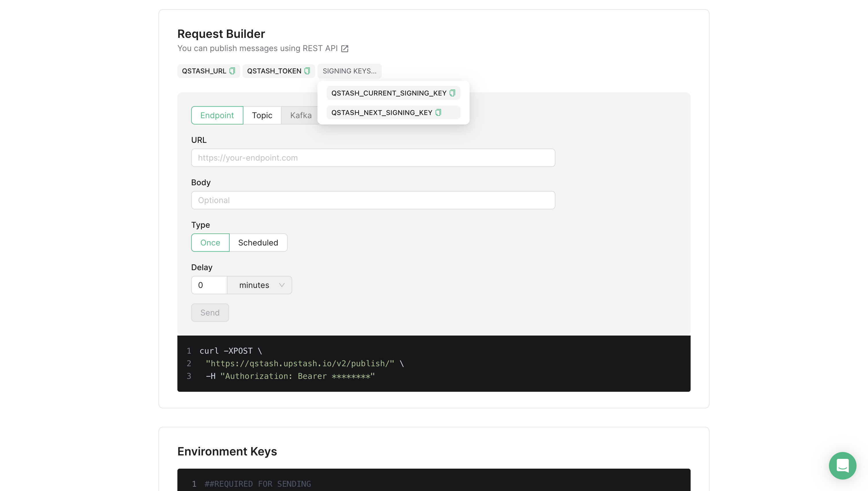868x491 pixels.
Task: Click the QSTASH_NEXT_SIGNING_KEY copy icon
Action: [439, 112]
